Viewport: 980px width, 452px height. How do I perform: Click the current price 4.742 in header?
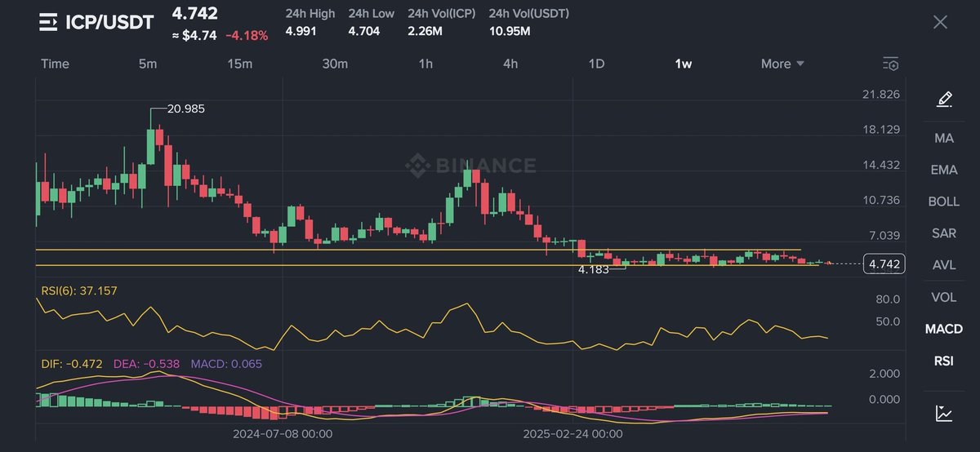(x=194, y=14)
